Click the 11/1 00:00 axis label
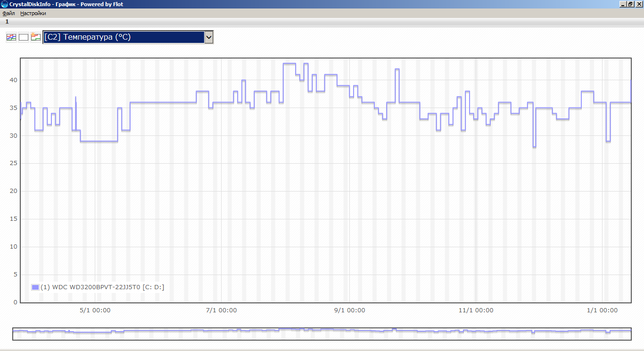Image resolution: width=644 pixels, height=351 pixels. coord(476,310)
